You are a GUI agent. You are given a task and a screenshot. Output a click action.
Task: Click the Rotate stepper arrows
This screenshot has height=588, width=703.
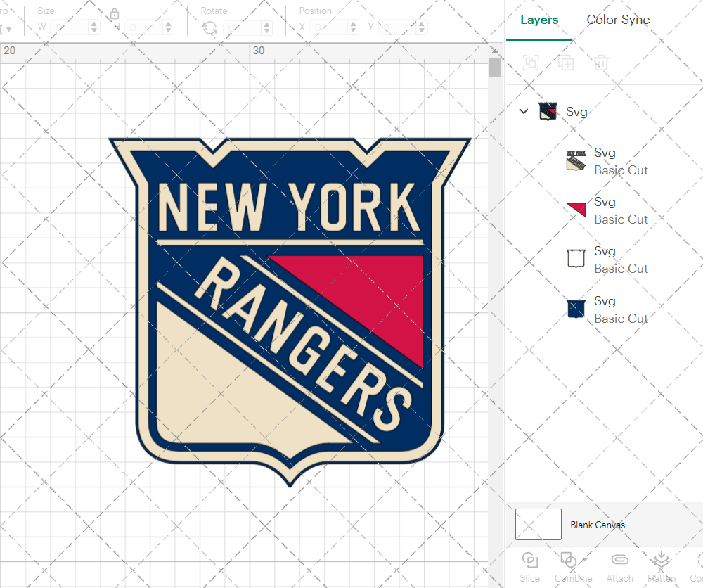(266, 27)
